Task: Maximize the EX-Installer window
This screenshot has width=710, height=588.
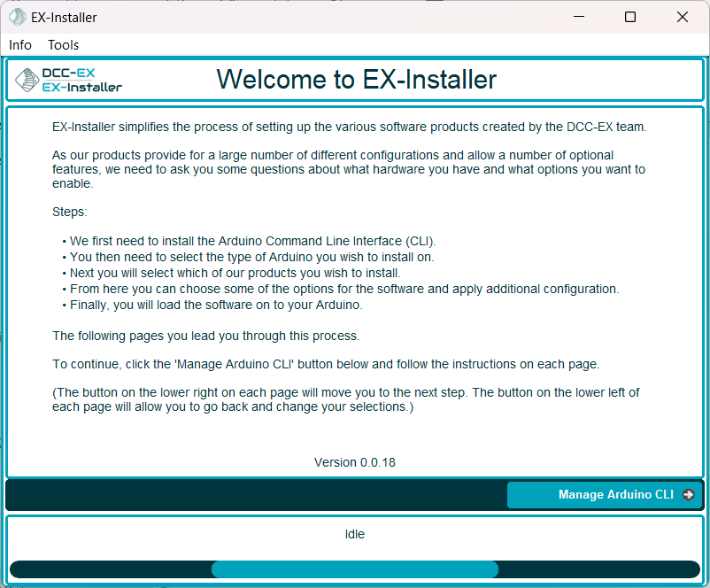Action: tap(630, 17)
